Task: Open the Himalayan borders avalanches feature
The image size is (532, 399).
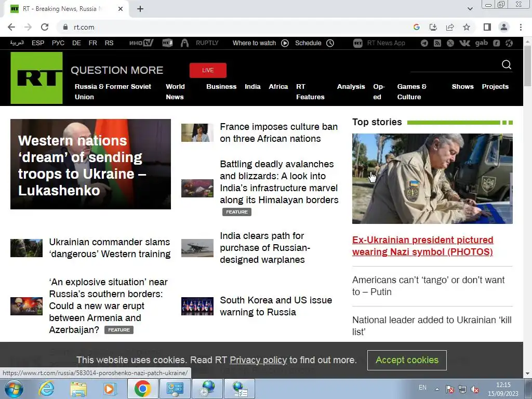Action: pos(279,182)
